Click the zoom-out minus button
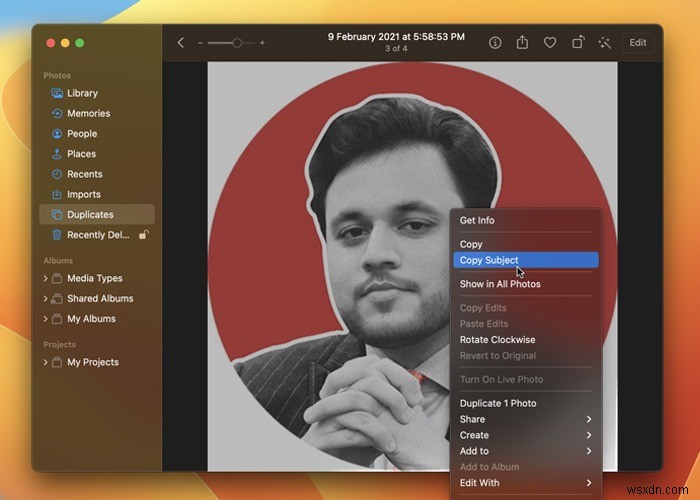This screenshot has width=700, height=500. pos(200,43)
